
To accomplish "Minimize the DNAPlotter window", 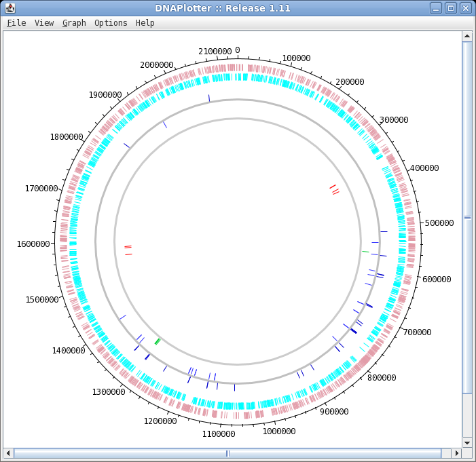I will tap(436, 8).
